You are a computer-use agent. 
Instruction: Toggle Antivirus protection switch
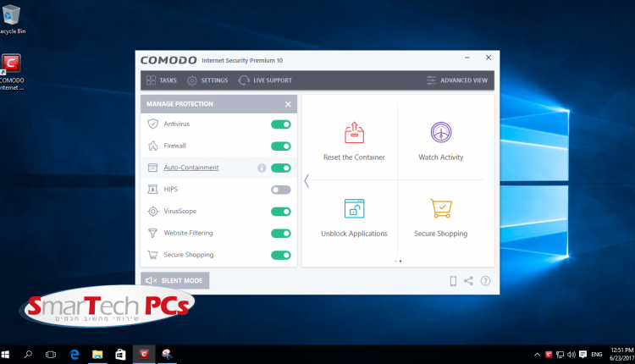[x=280, y=124]
